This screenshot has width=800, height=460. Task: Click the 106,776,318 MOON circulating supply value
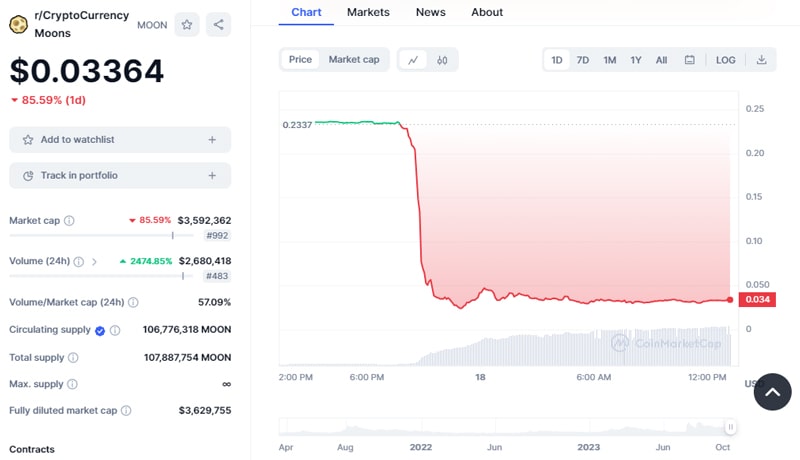click(187, 329)
